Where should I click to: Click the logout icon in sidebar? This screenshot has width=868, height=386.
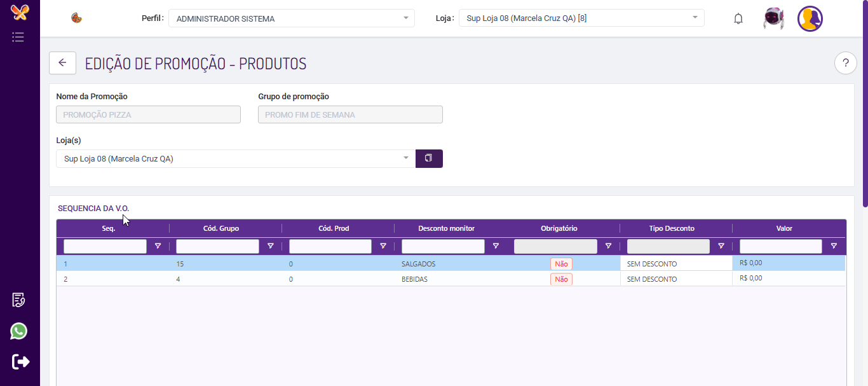pyautogui.click(x=20, y=361)
